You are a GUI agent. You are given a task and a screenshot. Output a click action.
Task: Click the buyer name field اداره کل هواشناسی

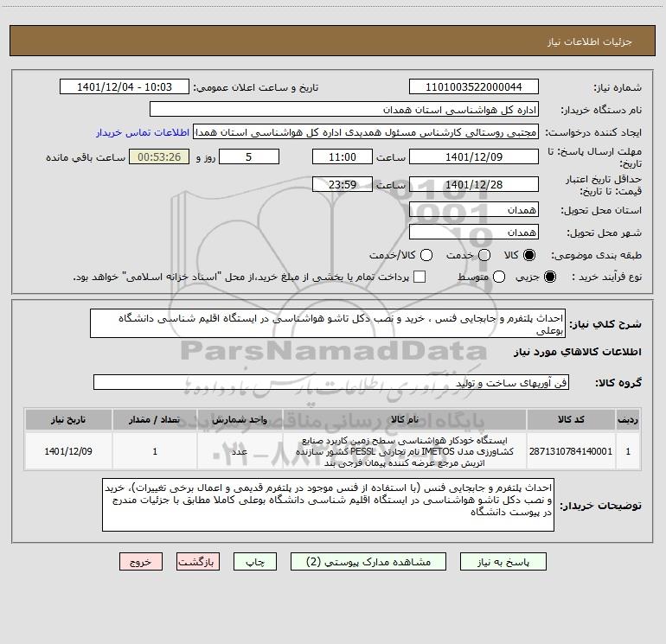(344, 109)
